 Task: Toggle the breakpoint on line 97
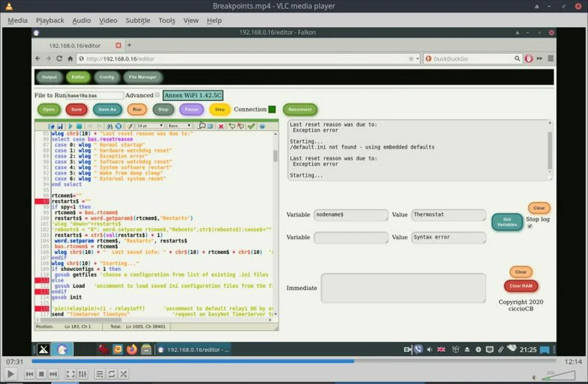pos(42,201)
